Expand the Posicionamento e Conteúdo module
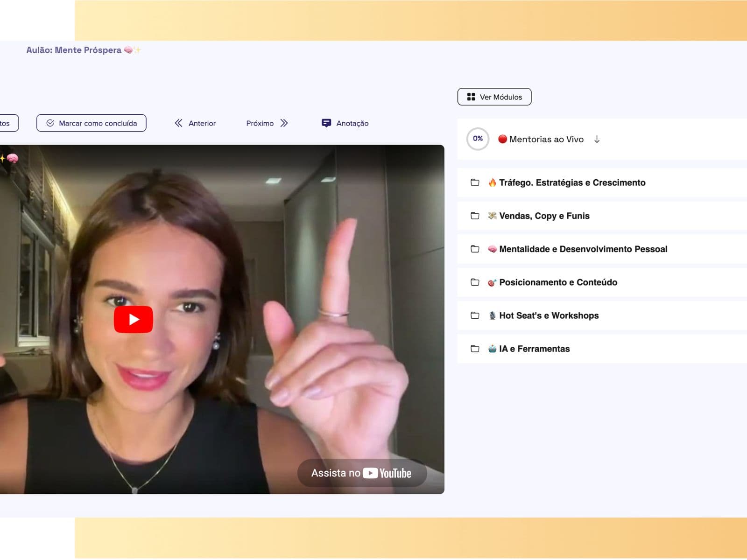 tap(602, 282)
